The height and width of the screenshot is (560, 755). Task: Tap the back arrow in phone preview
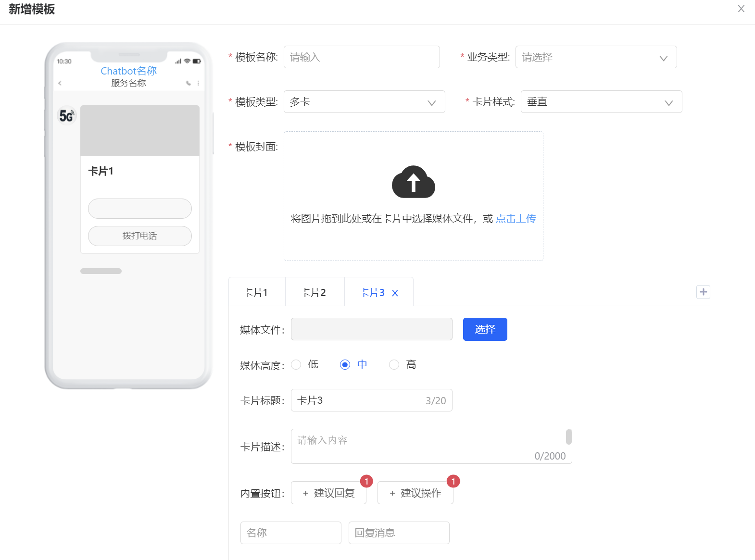click(x=60, y=83)
